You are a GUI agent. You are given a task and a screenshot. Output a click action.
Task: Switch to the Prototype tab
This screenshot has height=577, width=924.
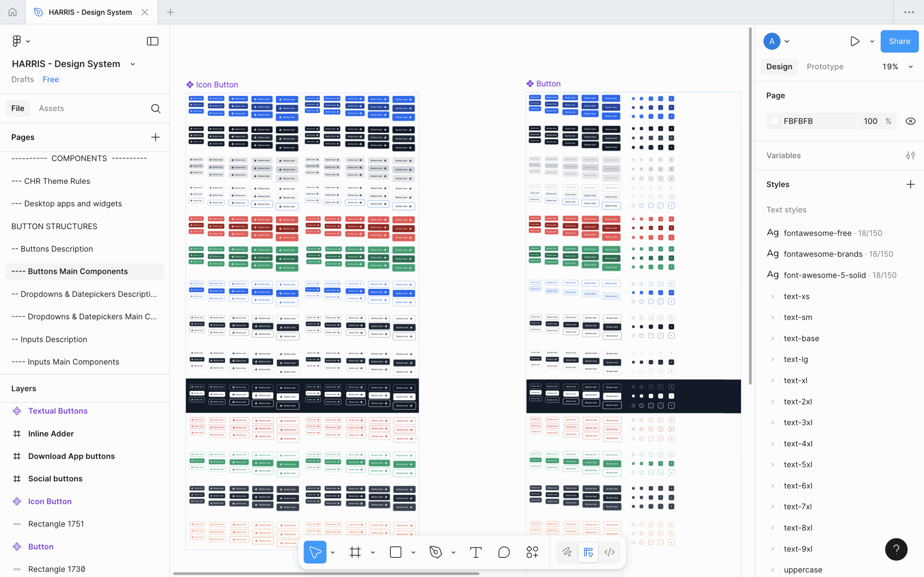click(825, 67)
